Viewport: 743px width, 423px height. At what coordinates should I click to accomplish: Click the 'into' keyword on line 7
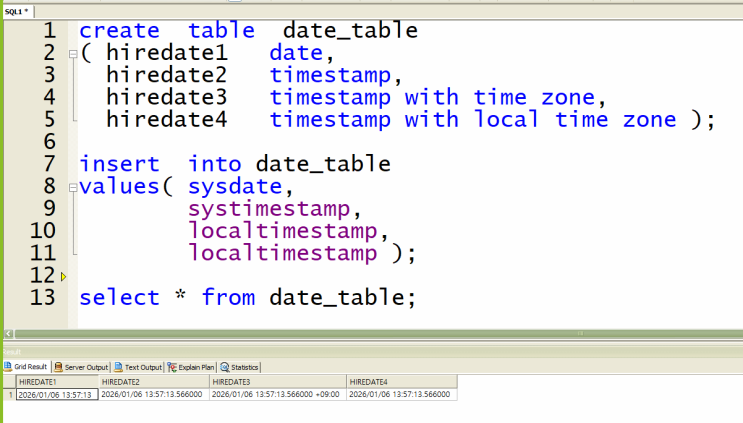(x=215, y=164)
